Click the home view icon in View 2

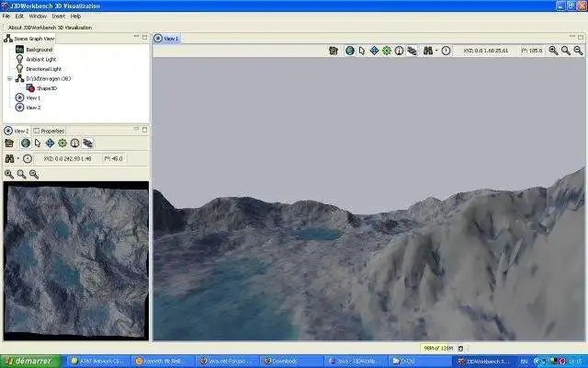click(x=9, y=144)
